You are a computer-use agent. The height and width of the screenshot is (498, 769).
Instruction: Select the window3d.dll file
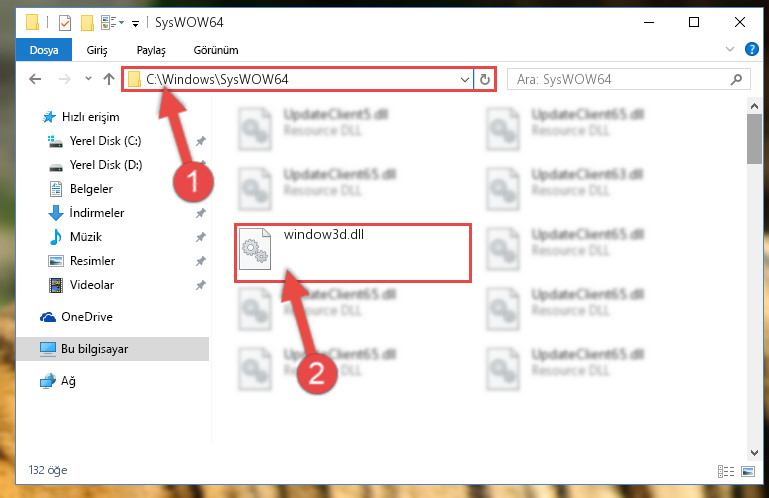(x=353, y=253)
